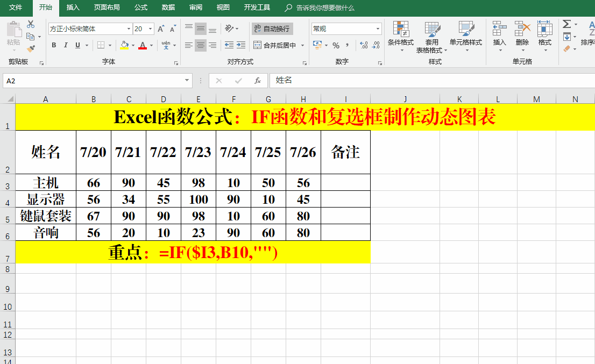
Task: Toggle Wrap Text (自动换行)
Action: point(272,29)
